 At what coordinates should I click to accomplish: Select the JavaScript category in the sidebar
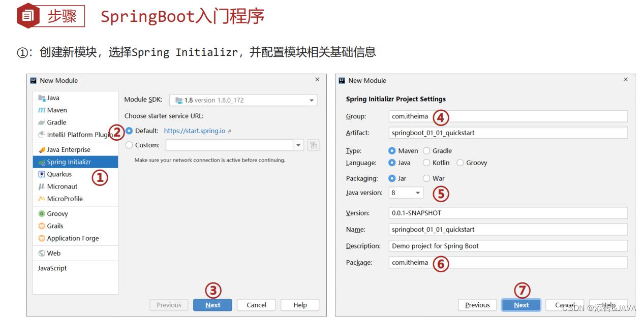pyautogui.click(x=52, y=268)
